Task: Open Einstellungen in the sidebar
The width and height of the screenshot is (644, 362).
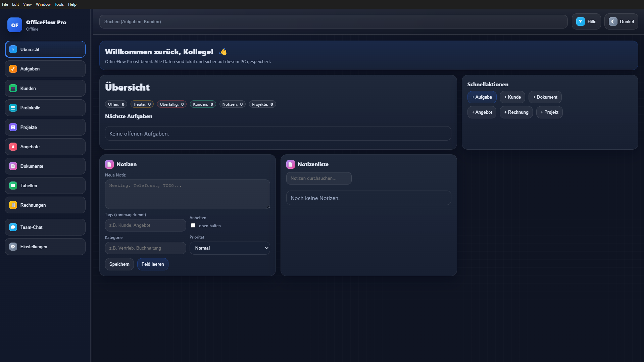Action: point(45,247)
